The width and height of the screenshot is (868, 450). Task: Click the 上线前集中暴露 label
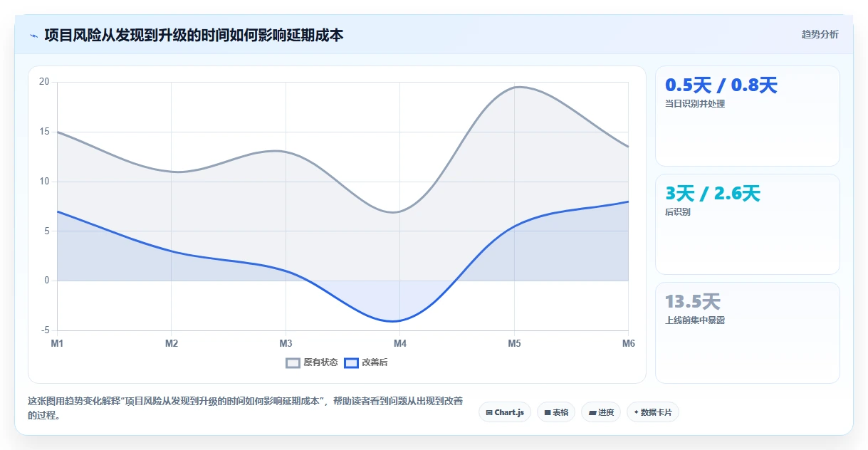tap(695, 320)
